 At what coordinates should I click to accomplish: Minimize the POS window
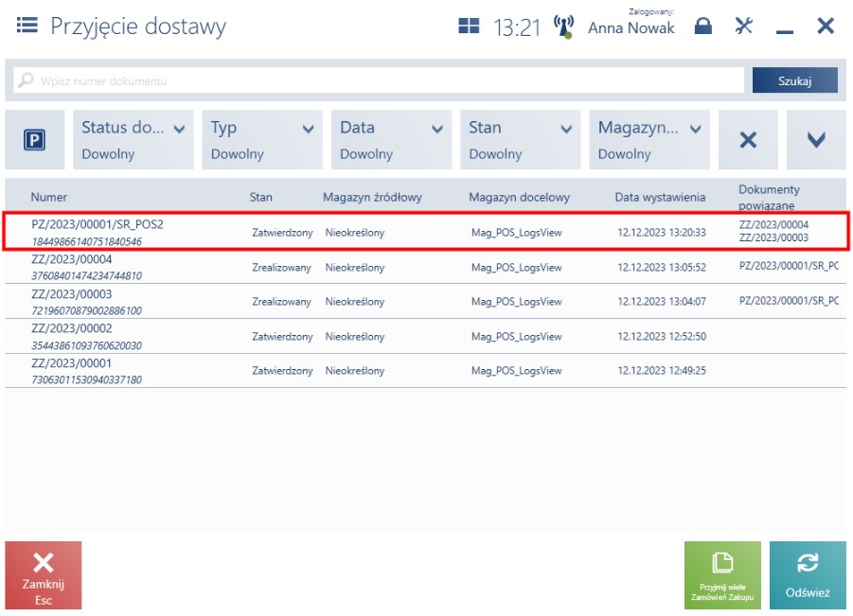tap(785, 32)
